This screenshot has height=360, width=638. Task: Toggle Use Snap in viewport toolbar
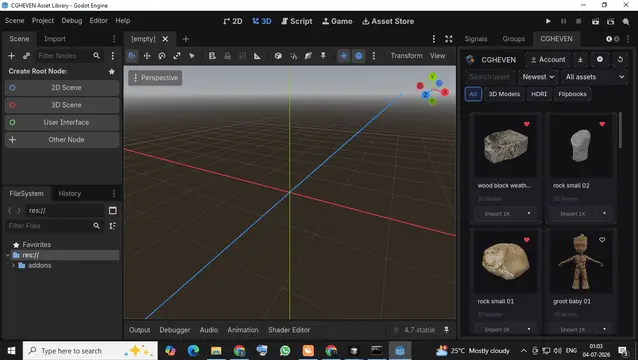(x=293, y=56)
